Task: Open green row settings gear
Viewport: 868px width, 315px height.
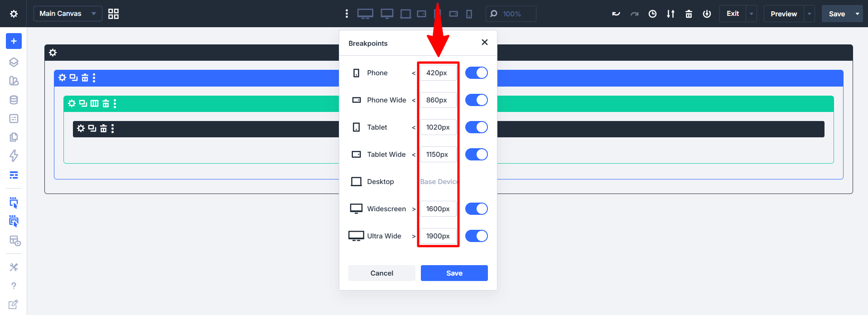Action: 72,103
